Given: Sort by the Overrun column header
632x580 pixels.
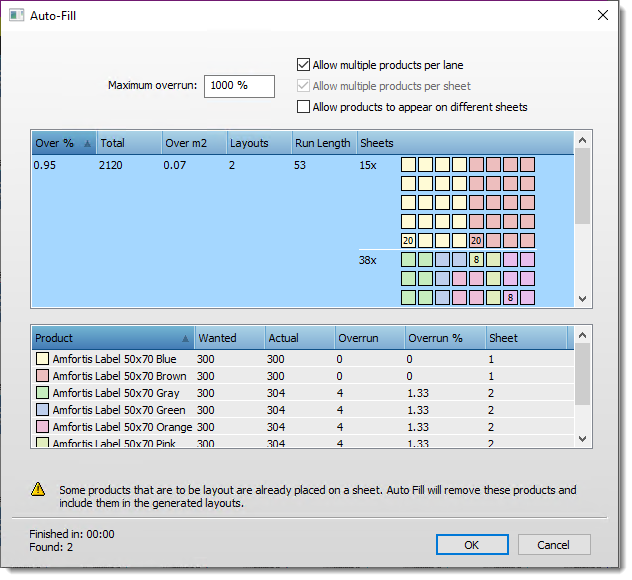Looking at the screenshot, I should (370, 338).
